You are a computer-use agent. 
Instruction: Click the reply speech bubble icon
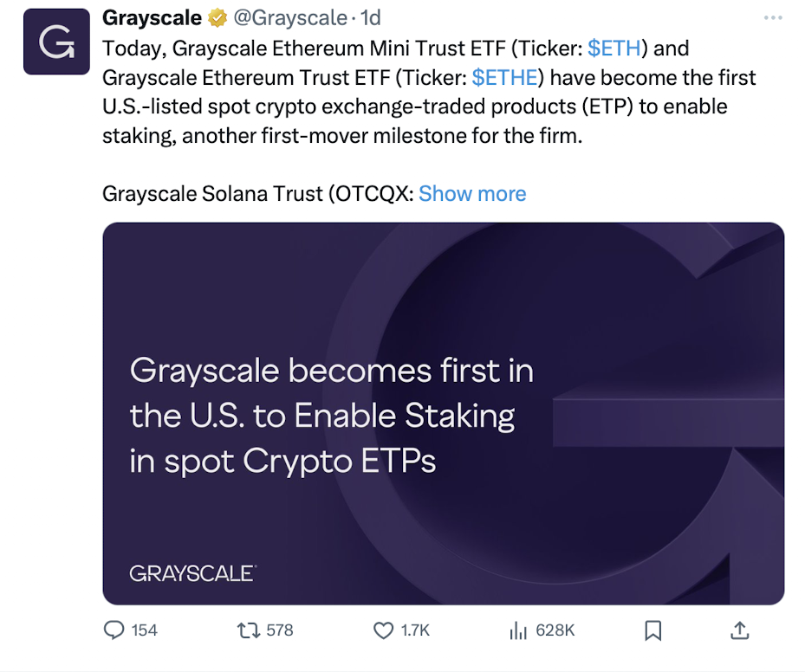coord(114,630)
